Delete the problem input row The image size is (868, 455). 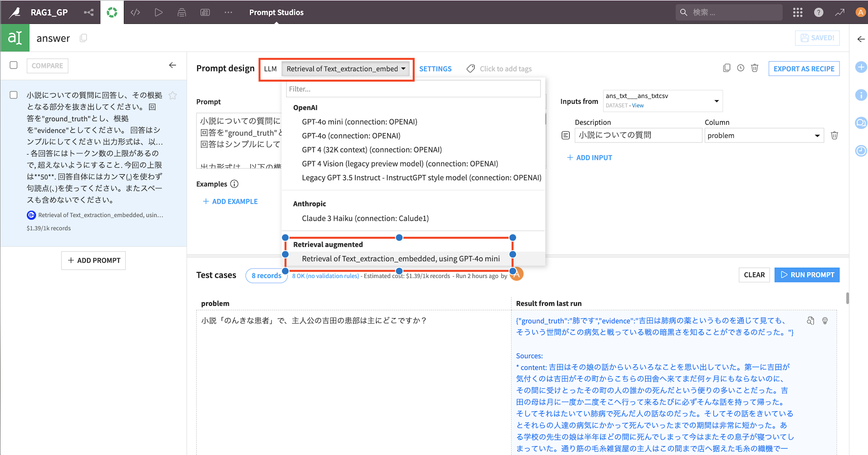834,135
